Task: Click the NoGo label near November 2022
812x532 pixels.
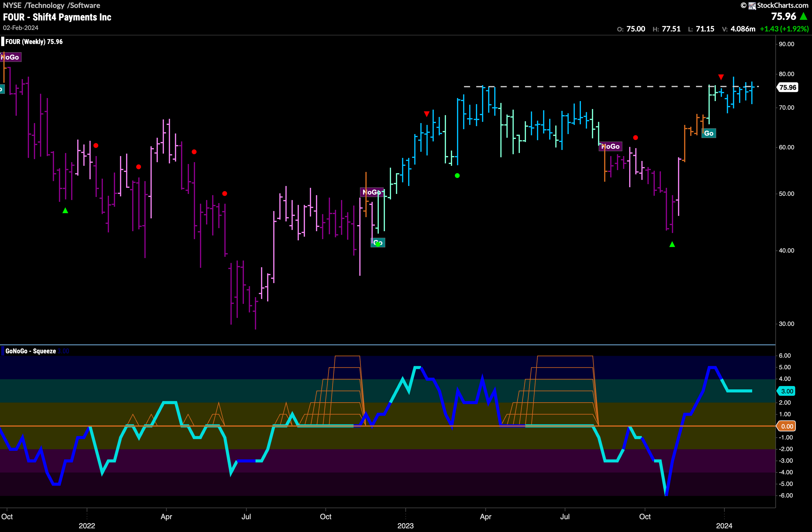Action: (372, 192)
